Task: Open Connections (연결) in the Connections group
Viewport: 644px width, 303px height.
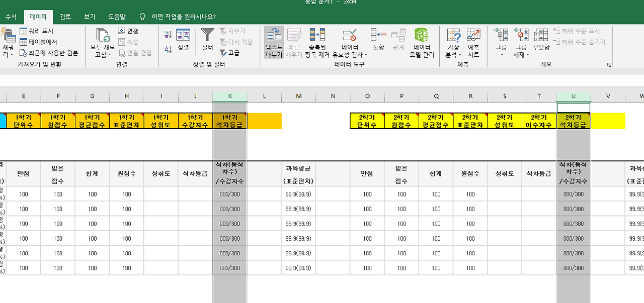Action: (128, 31)
